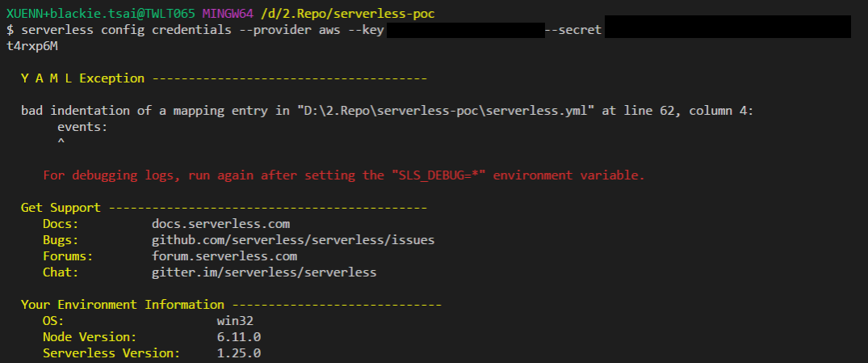
Task: Click the gitter.im/serverless/serverless chat link
Action: (264, 272)
